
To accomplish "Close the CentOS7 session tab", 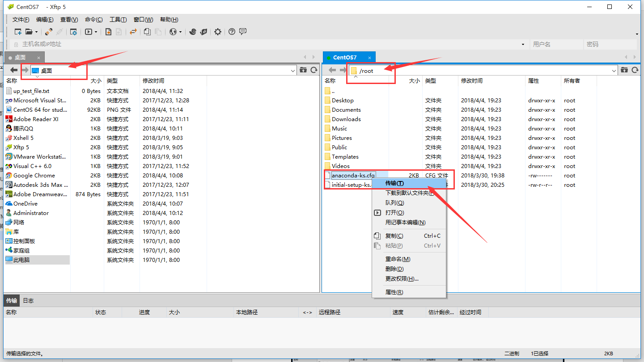I will pos(369,58).
